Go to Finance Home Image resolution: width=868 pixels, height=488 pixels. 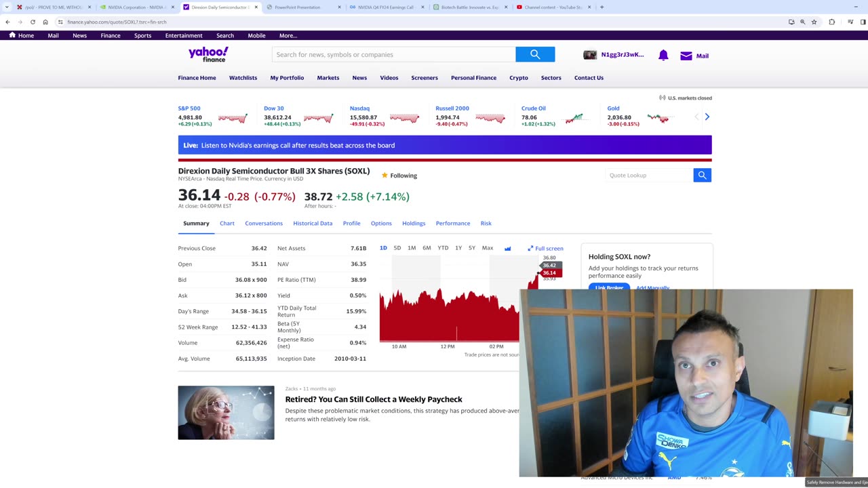(197, 77)
